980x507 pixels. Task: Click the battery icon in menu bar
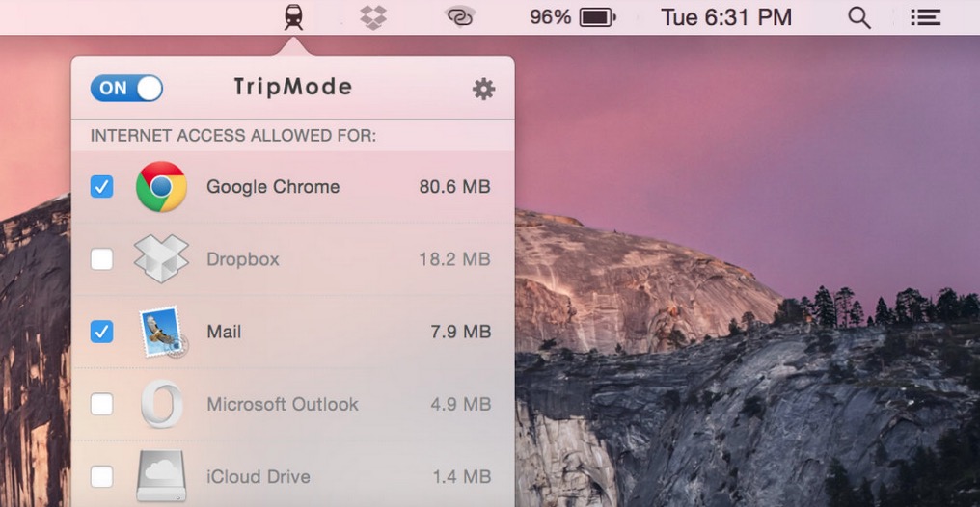[x=597, y=17]
